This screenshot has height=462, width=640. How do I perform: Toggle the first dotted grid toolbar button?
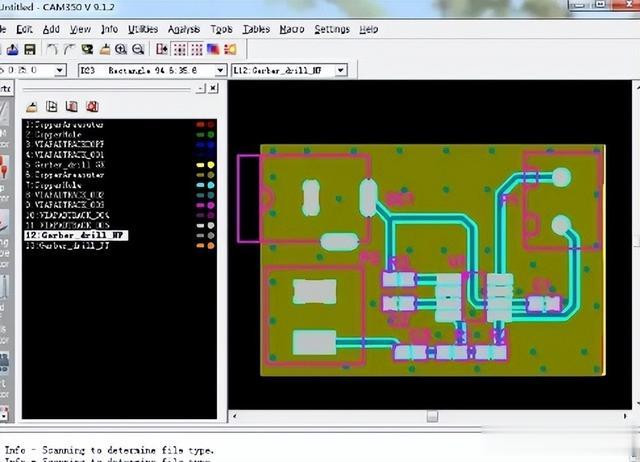coord(180,49)
